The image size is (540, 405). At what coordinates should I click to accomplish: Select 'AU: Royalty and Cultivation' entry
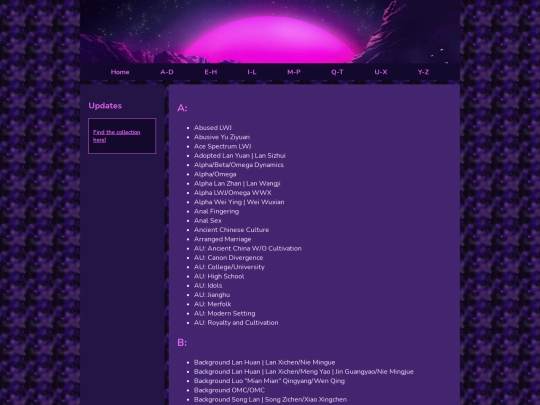236,323
